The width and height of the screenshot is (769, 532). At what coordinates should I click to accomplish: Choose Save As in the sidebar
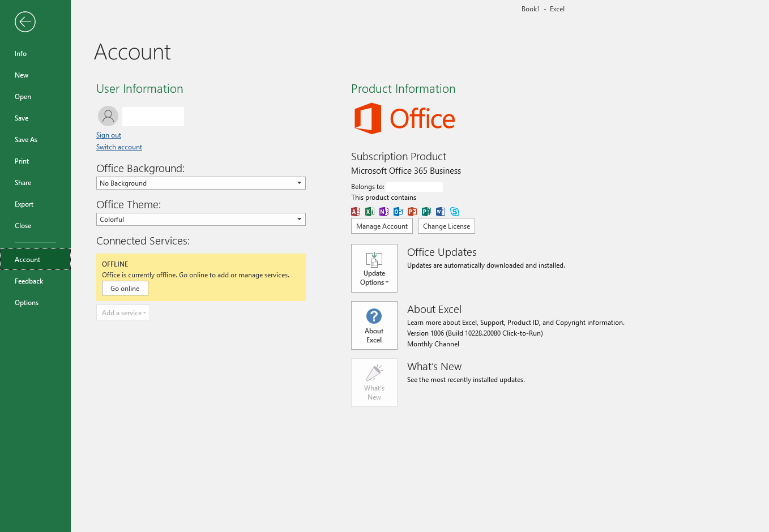[35, 140]
